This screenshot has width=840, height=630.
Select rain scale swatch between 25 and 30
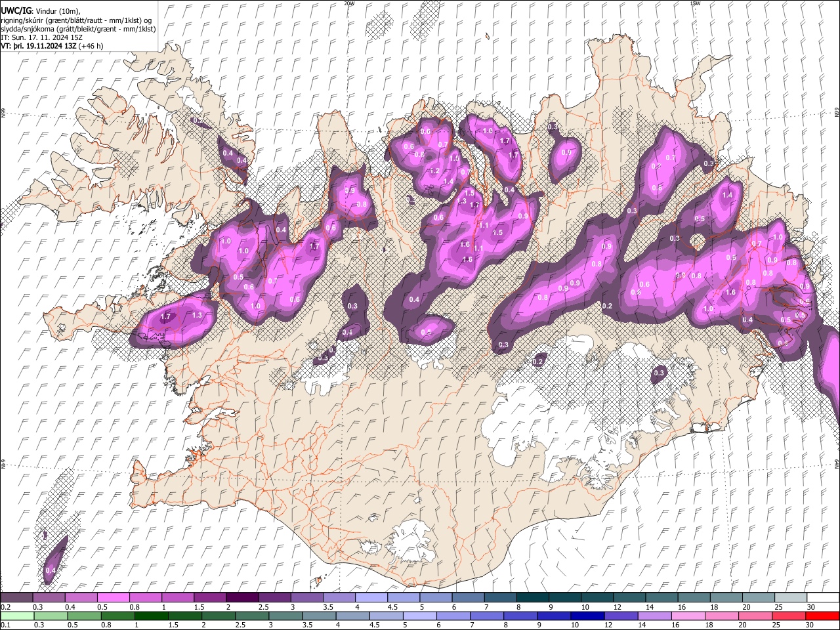(789, 616)
